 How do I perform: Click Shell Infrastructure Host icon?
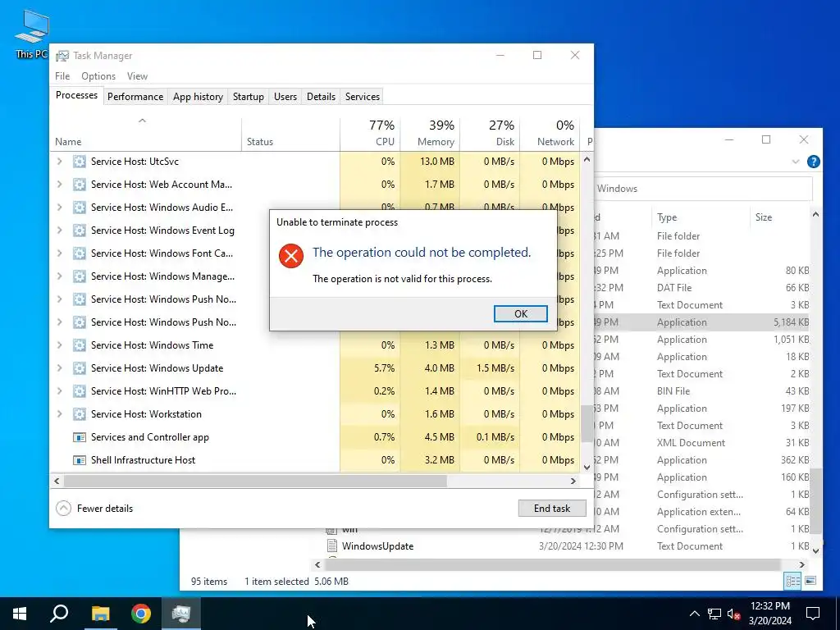[80, 460]
